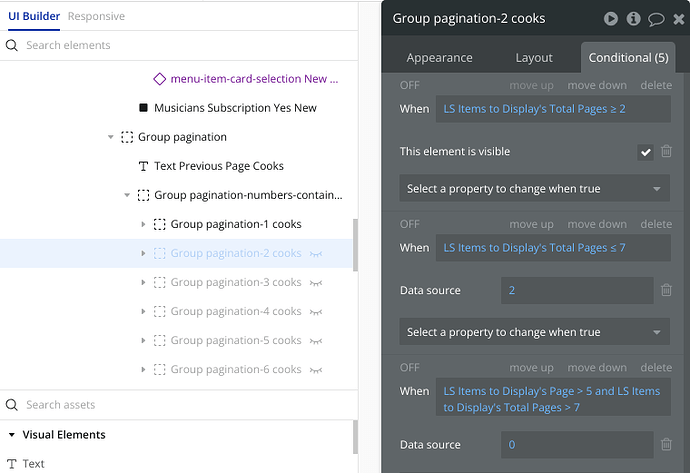
Task: Collapse the Visual Elements section
Action: pos(12,435)
